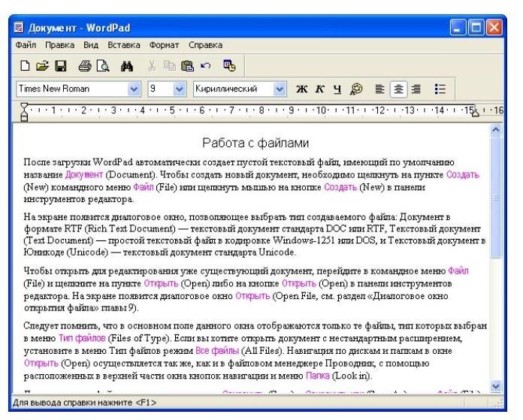Click purple "Все файлы" text

[217, 351]
